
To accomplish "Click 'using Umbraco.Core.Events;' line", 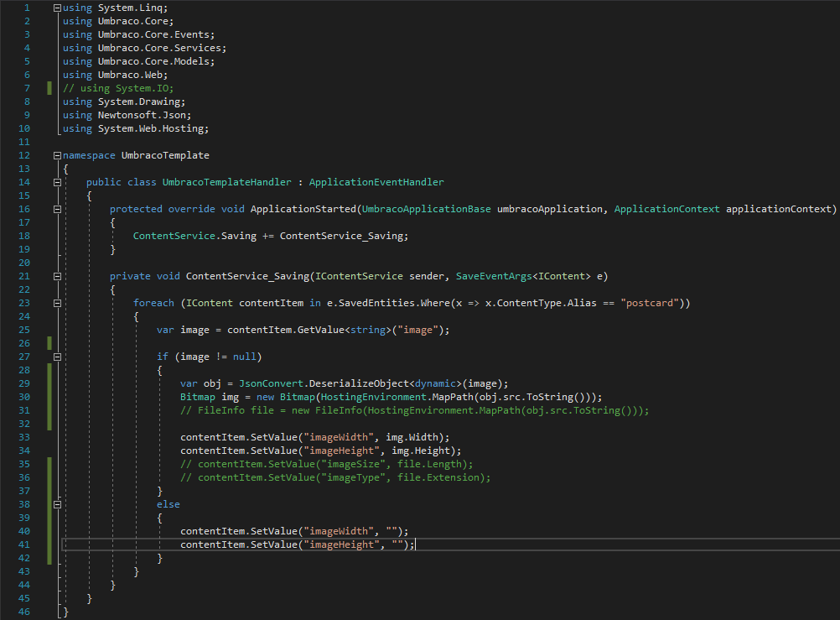I will click(x=139, y=35).
